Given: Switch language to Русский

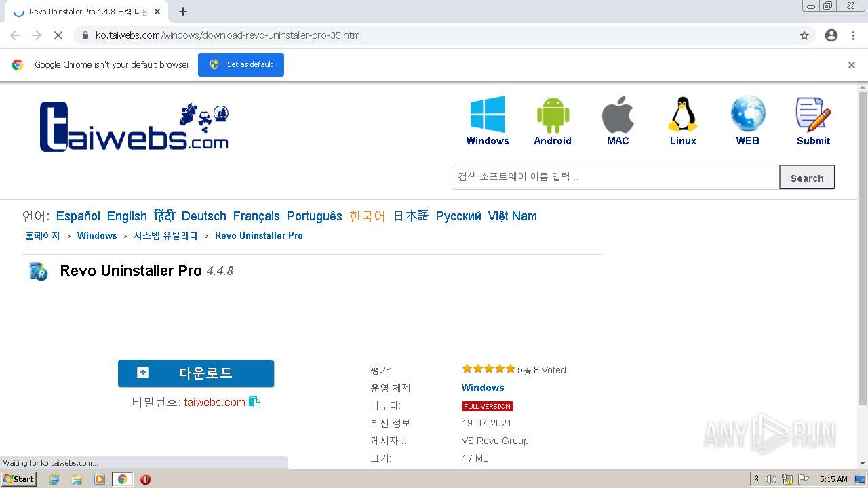Looking at the screenshot, I should pos(458,216).
